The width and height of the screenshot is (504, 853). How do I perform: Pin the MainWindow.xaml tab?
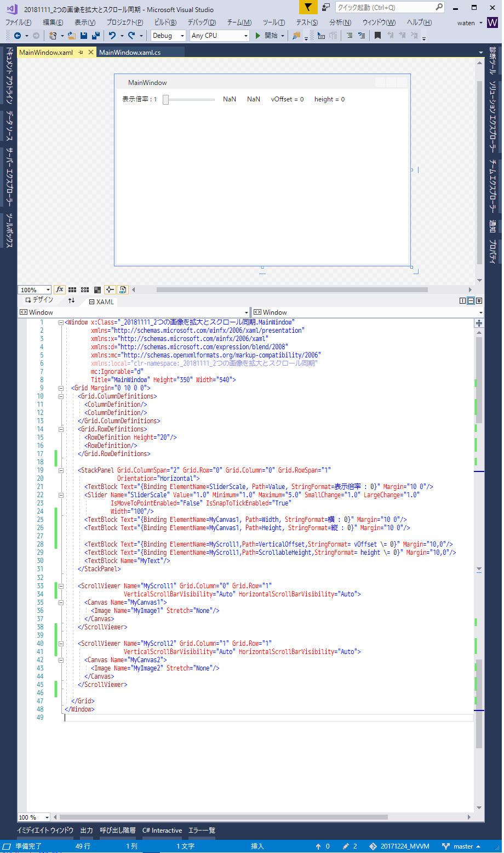(x=81, y=52)
